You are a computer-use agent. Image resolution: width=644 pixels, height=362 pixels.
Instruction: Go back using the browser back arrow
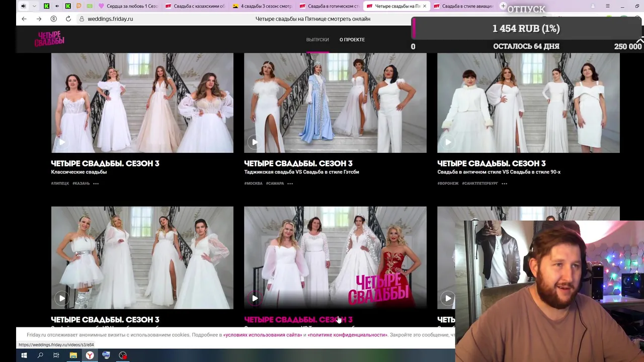(24, 19)
